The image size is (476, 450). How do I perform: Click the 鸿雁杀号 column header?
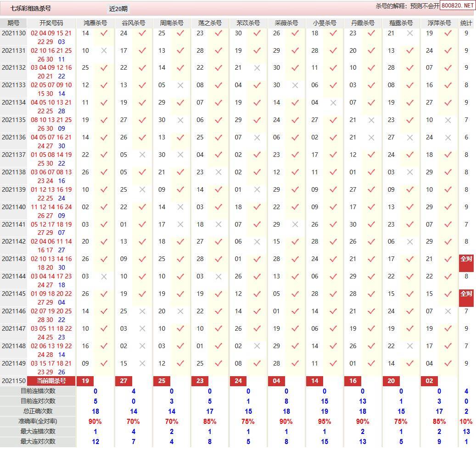(x=95, y=23)
